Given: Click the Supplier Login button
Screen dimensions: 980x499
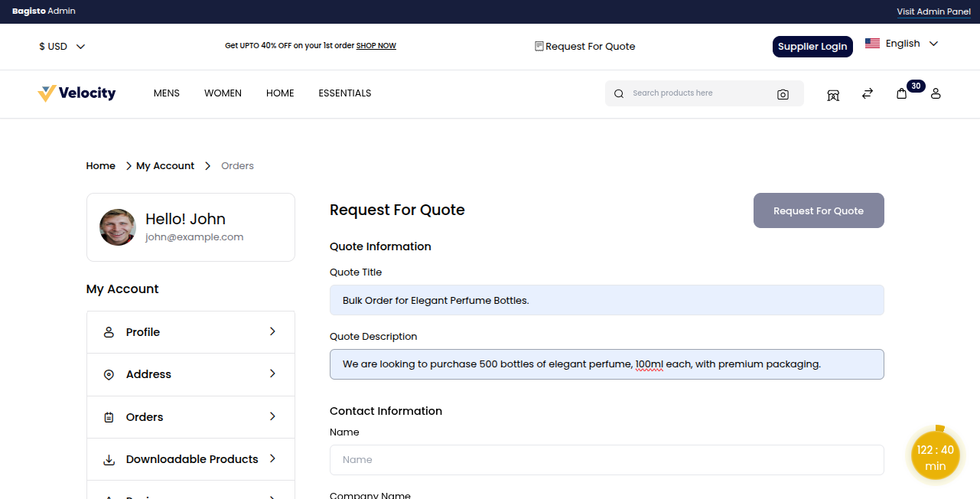Looking at the screenshot, I should 812,47.
